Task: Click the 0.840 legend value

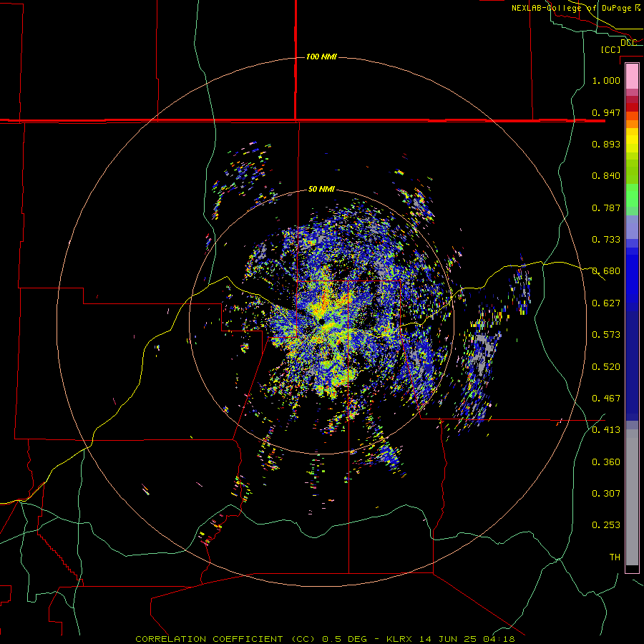Action: (x=606, y=176)
